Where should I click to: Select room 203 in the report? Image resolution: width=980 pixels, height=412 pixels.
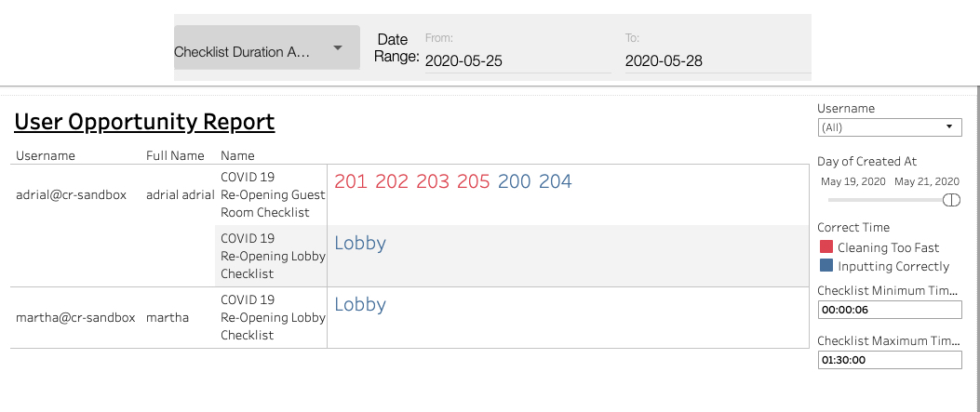[433, 182]
